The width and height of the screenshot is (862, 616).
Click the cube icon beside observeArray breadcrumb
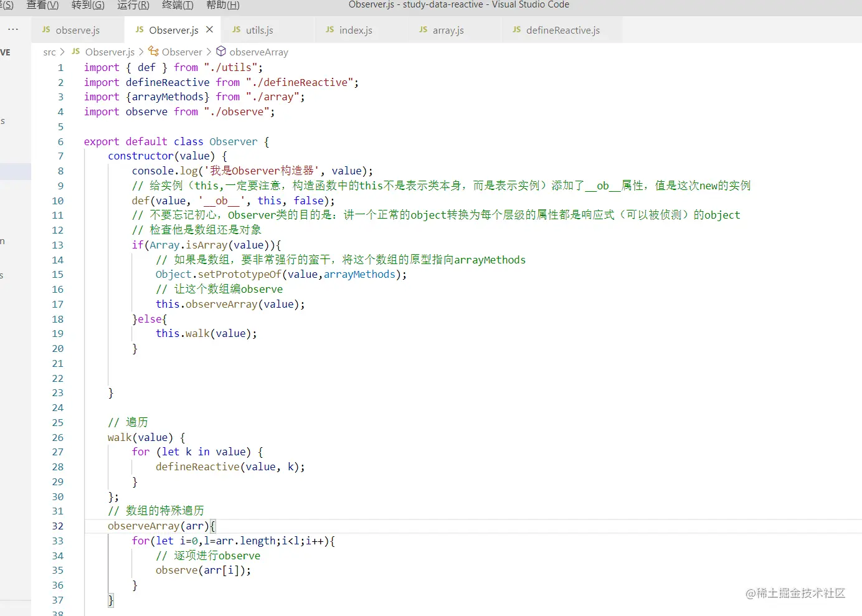[220, 52]
